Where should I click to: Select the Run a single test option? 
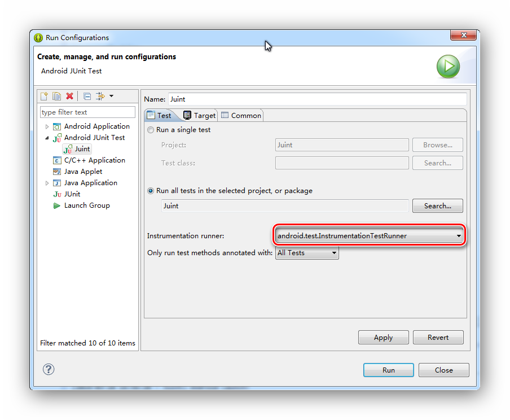(x=151, y=130)
